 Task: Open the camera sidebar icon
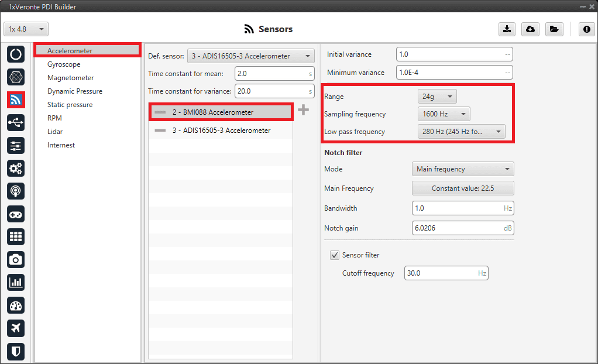[16, 259]
